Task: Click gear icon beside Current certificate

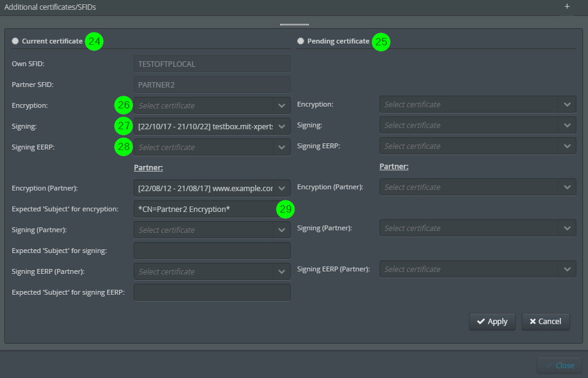Action: [15, 41]
